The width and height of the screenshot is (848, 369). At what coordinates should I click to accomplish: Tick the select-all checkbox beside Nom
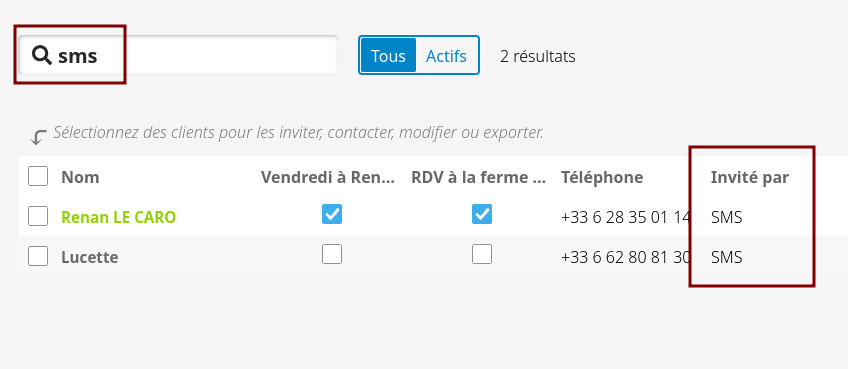(x=38, y=176)
